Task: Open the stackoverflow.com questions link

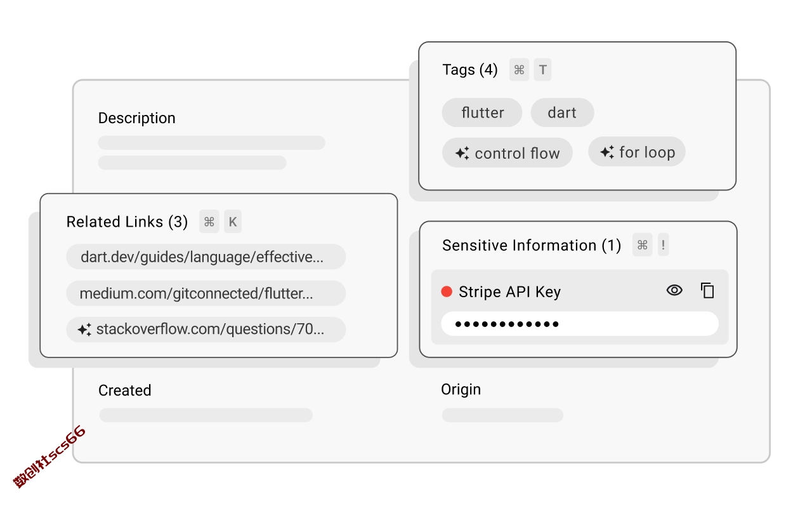Action: point(206,330)
